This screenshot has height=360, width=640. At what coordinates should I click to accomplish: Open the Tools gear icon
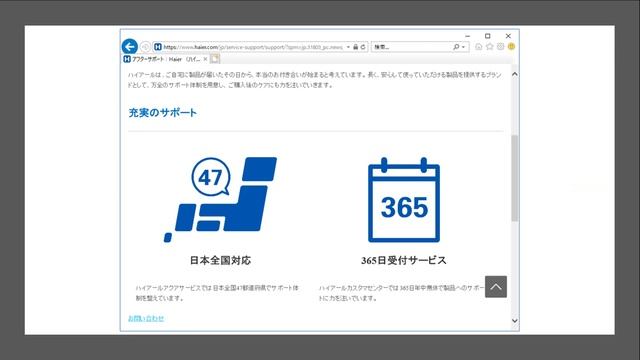(500, 47)
